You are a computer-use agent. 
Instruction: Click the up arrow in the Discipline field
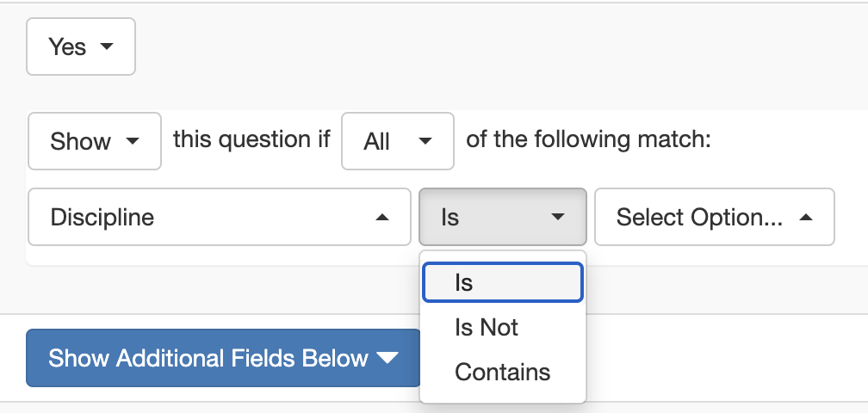tap(382, 218)
